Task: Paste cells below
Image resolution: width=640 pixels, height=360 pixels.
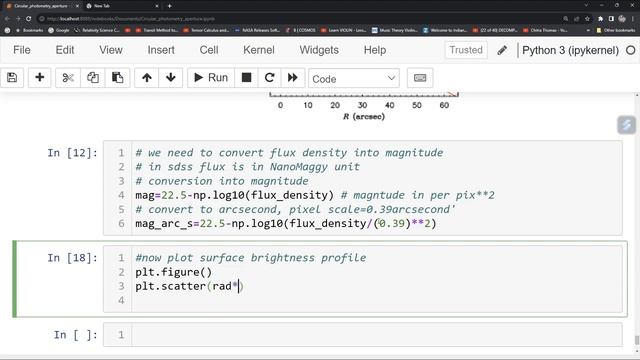Action: [x=118, y=78]
